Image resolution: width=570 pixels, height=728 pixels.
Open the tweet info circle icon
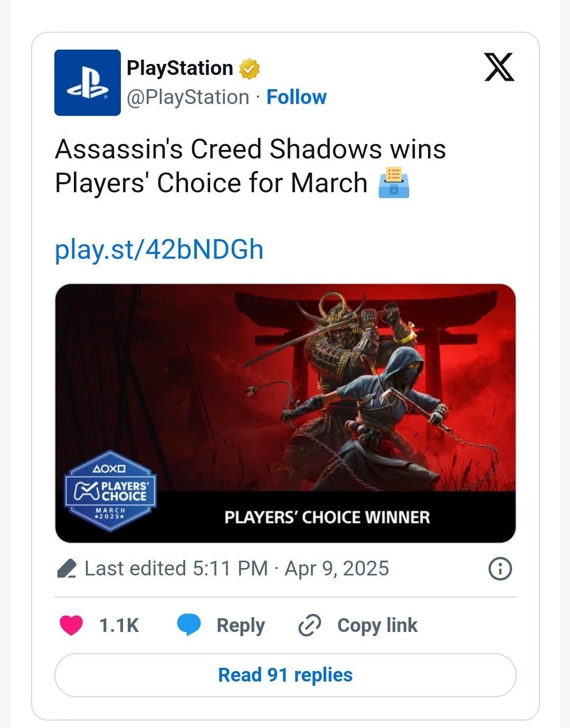[x=500, y=569]
